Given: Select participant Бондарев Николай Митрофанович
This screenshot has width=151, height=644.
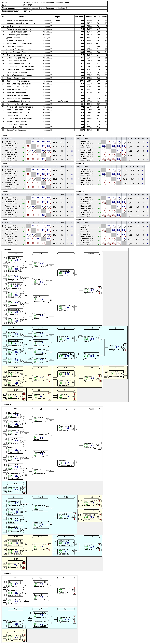Looking at the screenshot, I should (20, 23).
